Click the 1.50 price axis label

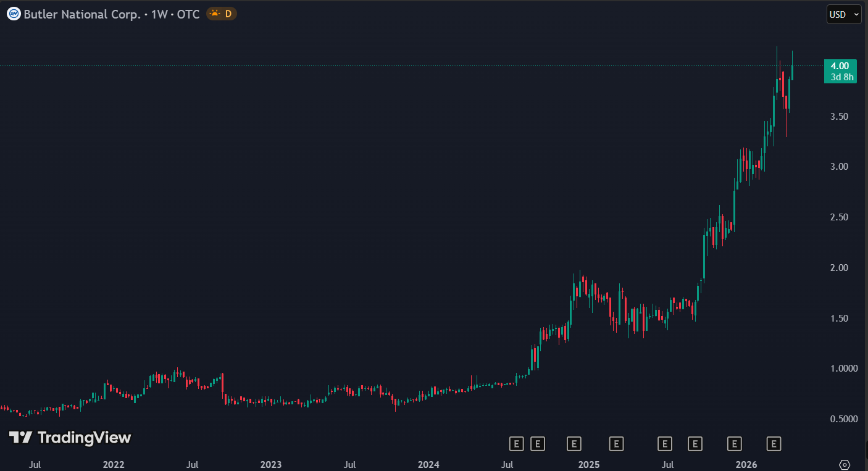(840, 319)
